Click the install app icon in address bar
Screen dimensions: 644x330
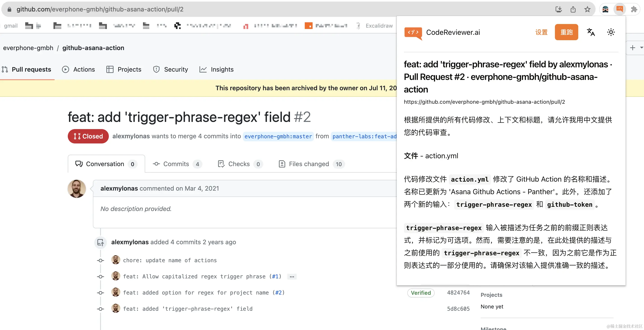coord(559,9)
